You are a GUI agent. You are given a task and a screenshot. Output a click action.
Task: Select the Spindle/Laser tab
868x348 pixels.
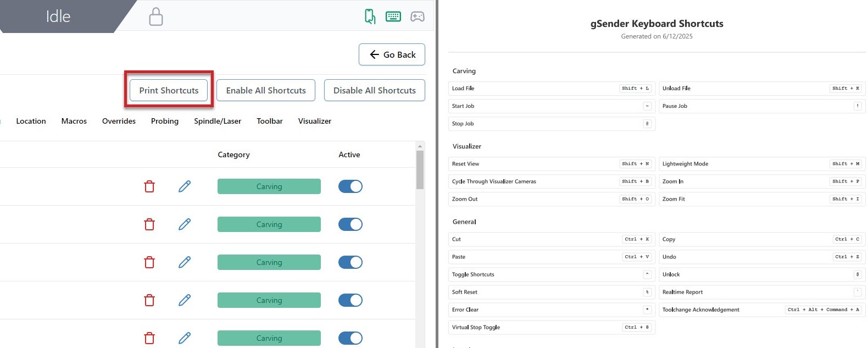pos(218,121)
